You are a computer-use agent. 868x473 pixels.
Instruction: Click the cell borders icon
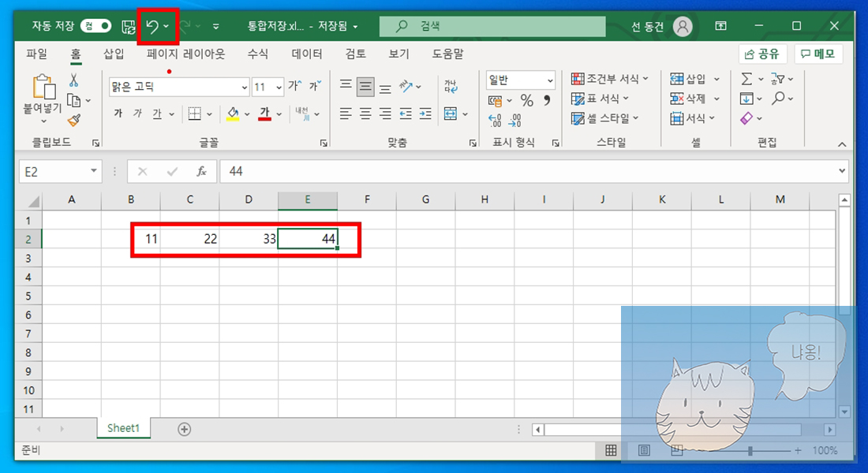(x=194, y=114)
